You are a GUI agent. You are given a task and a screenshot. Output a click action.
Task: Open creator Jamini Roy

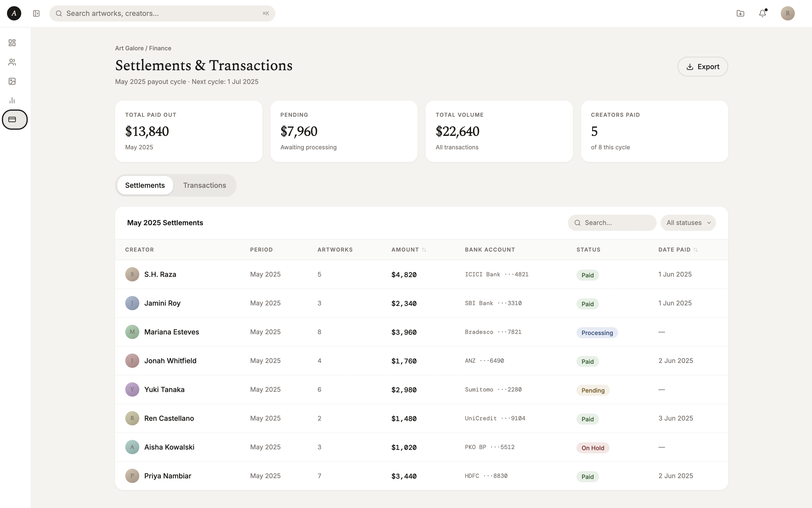pyautogui.click(x=162, y=303)
